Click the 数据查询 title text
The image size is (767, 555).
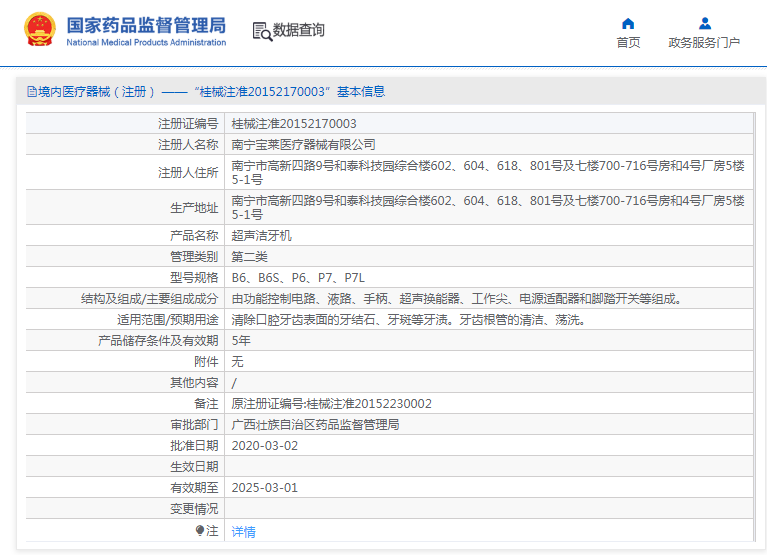pos(298,30)
